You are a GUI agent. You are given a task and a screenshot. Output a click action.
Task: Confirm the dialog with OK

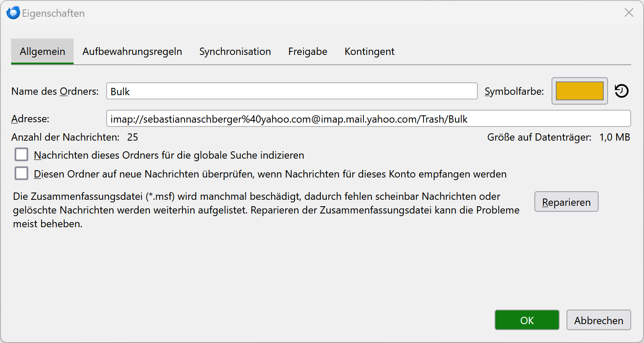(527, 320)
